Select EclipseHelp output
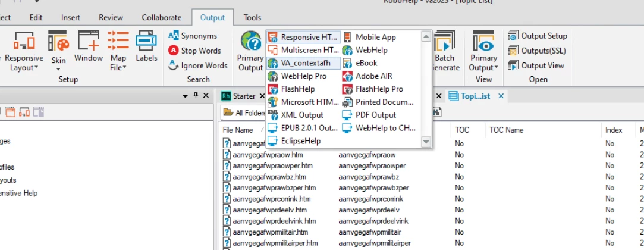This screenshot has height=250, width=644. pyautogui.click(x=303, y=141)
